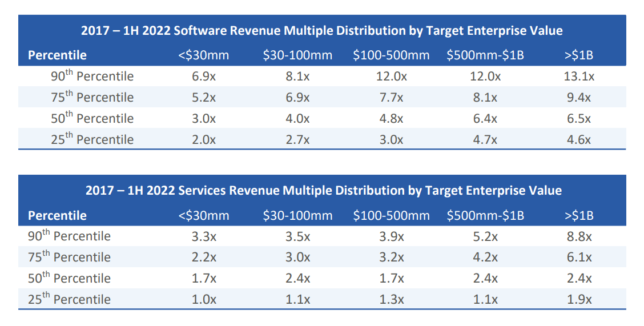Click the 3.9x cell in Services table
This screenshot has height=326, width=644.
point(391,236)
